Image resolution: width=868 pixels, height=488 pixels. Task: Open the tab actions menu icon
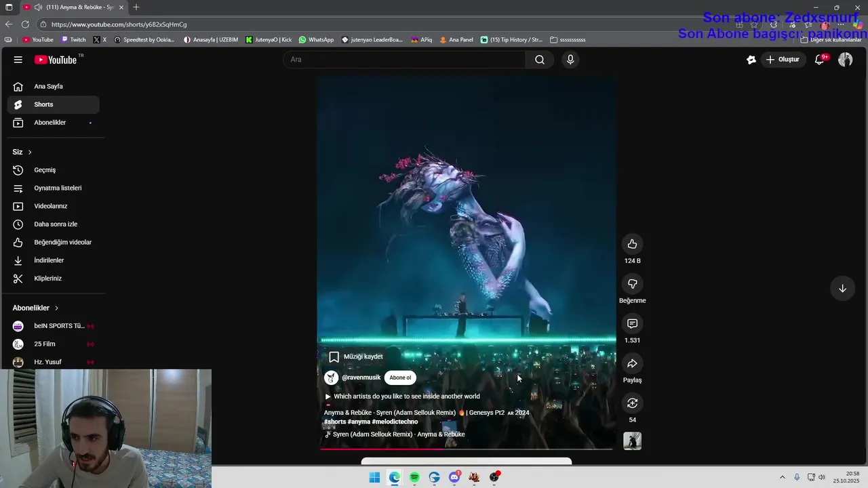click(x=9, y=7)
